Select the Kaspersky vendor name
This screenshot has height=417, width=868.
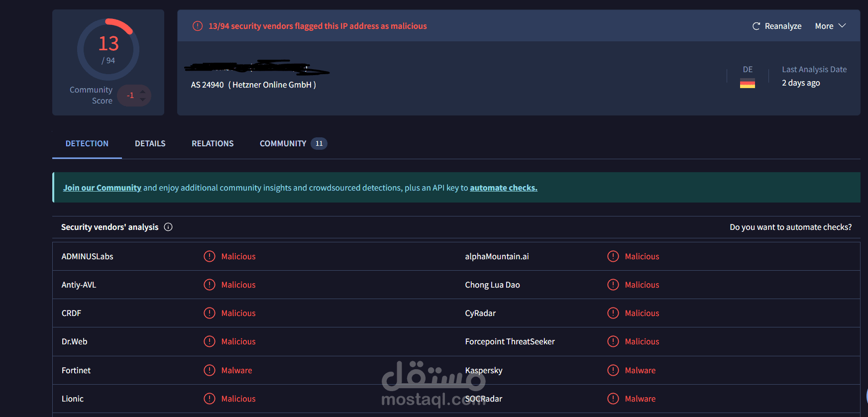[x=484, y=370]
